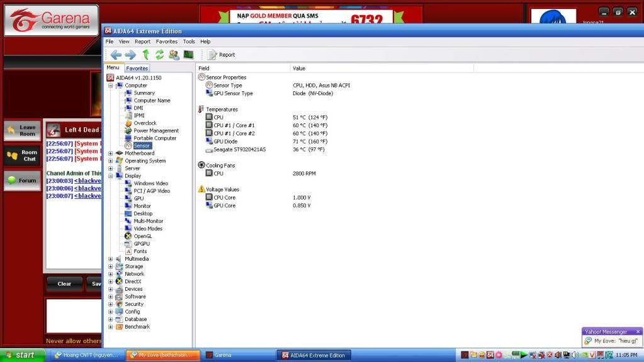The width and height of the screenshot is (644, 362).
Task: Select the Monitor tree item
Action: pos(142,206)
